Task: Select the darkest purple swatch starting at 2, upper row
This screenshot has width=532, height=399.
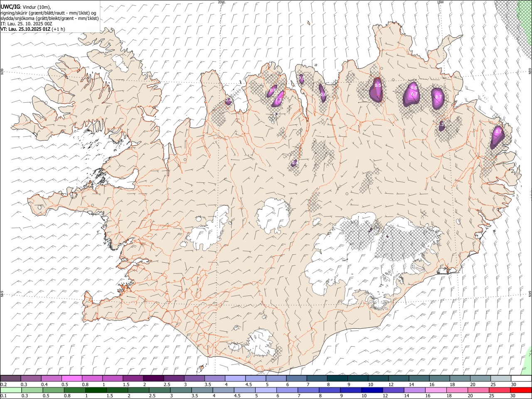Action: [x=153, y=379]
